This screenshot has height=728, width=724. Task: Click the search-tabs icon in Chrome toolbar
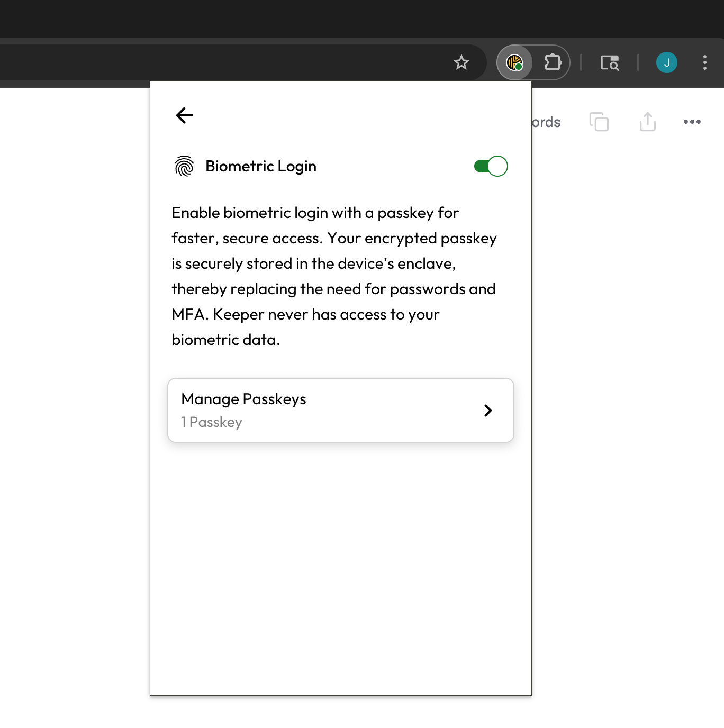click(609, 63)
